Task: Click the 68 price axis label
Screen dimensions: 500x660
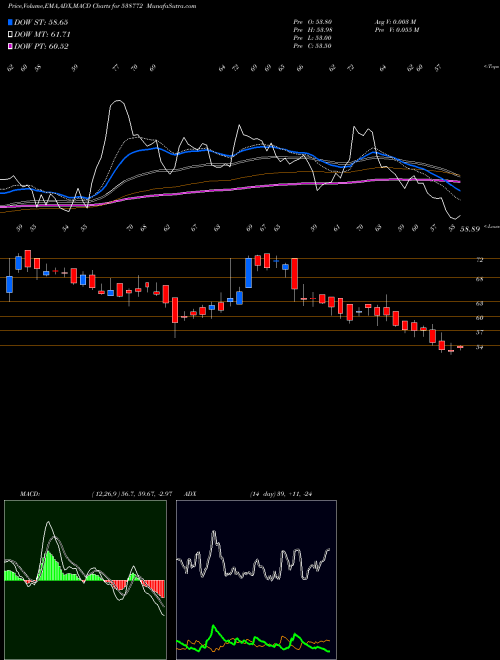Action: click(479, 279)
